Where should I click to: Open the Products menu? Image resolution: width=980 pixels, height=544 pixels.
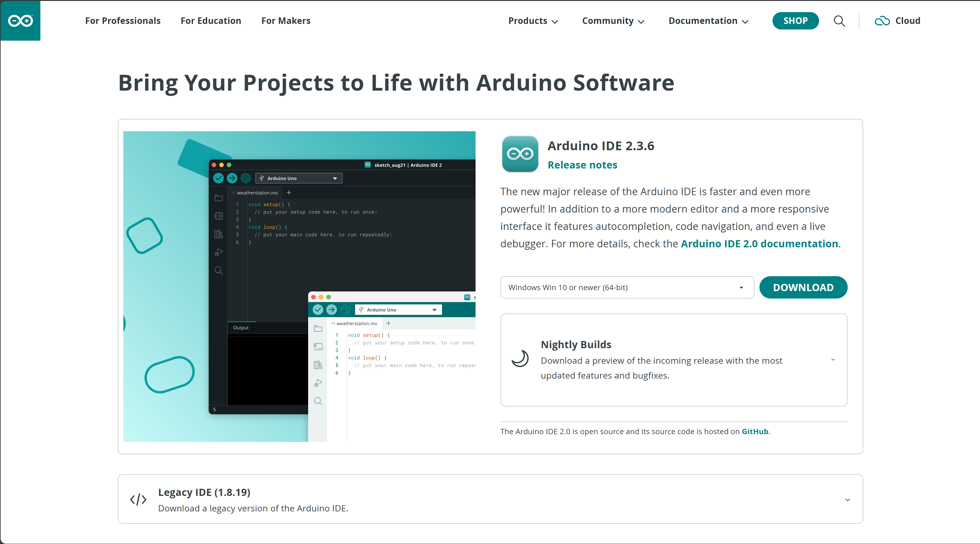click(533, 21)
